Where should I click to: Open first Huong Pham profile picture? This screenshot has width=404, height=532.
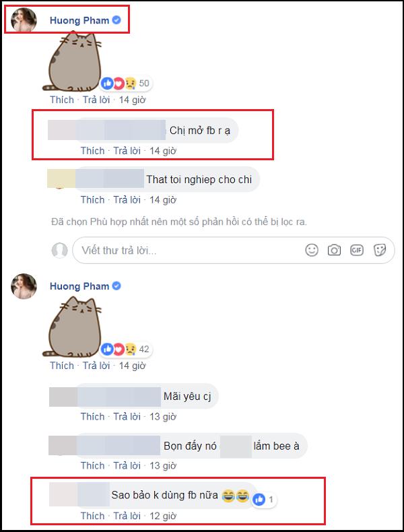coord(24,20)
